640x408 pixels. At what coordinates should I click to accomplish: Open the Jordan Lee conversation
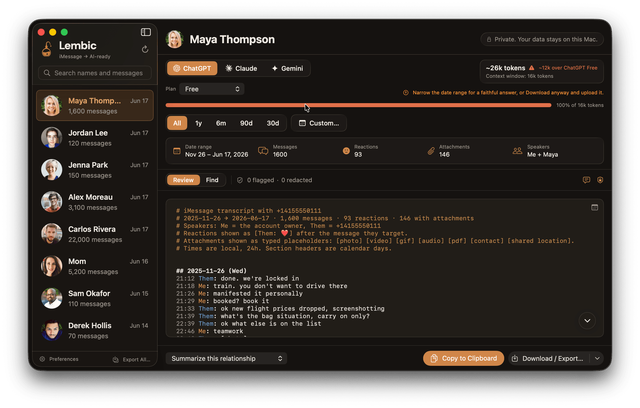pos(95,138)
